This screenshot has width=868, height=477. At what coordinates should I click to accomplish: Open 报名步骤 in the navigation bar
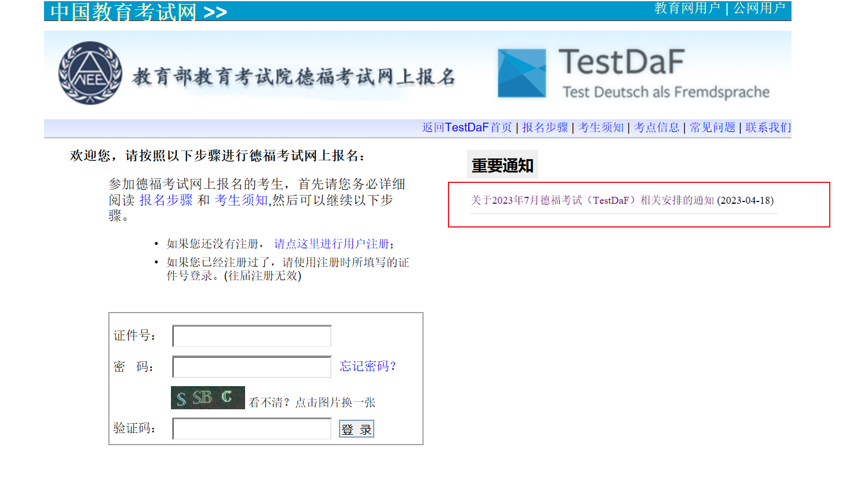545,127
